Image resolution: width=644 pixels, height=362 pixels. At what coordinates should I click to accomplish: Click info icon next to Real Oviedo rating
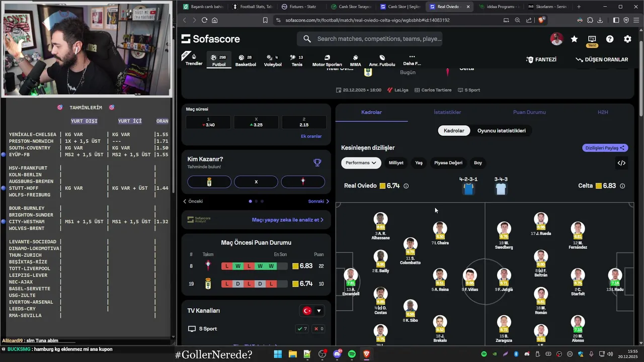406,186
